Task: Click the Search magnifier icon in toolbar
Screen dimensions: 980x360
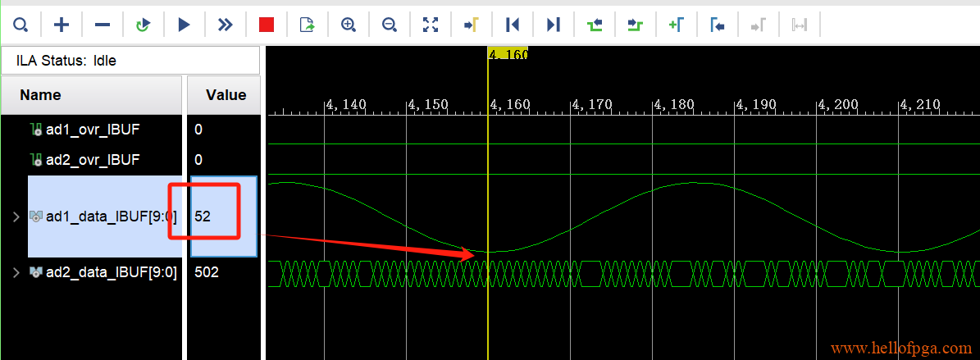Action: 21,25
